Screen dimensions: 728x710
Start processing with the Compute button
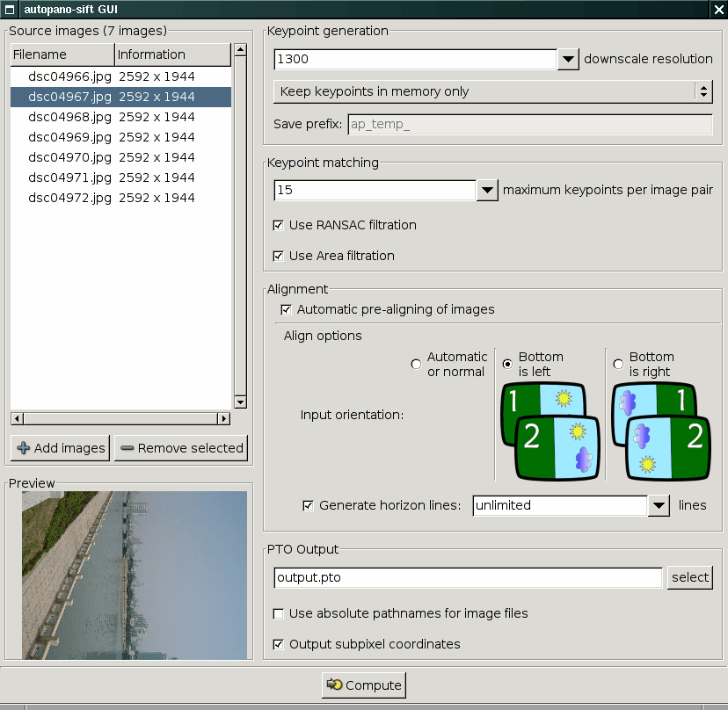pos(364,685)
